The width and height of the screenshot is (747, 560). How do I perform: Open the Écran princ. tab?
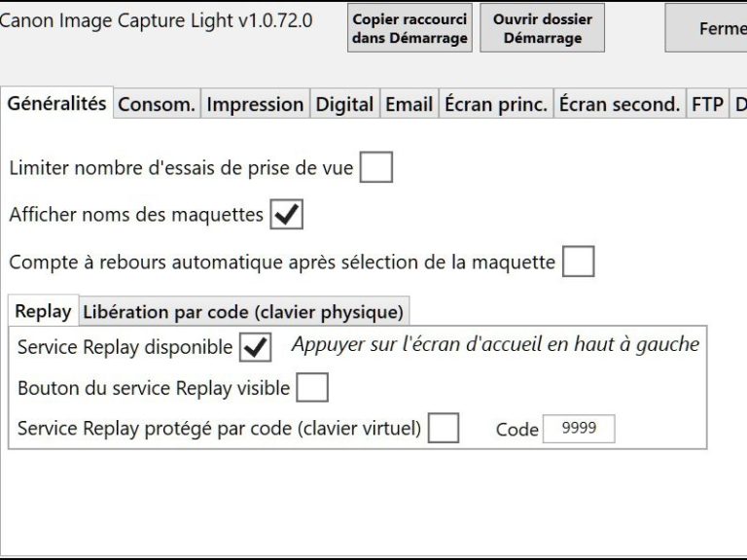496,105
